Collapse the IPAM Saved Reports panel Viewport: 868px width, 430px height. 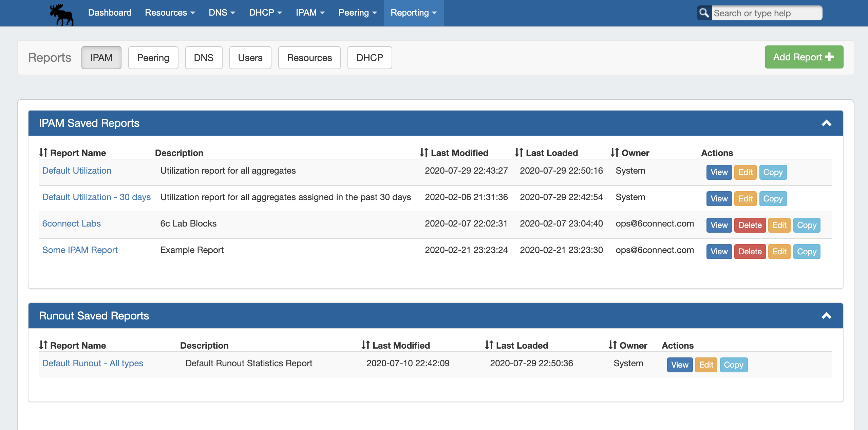point(826,123)
